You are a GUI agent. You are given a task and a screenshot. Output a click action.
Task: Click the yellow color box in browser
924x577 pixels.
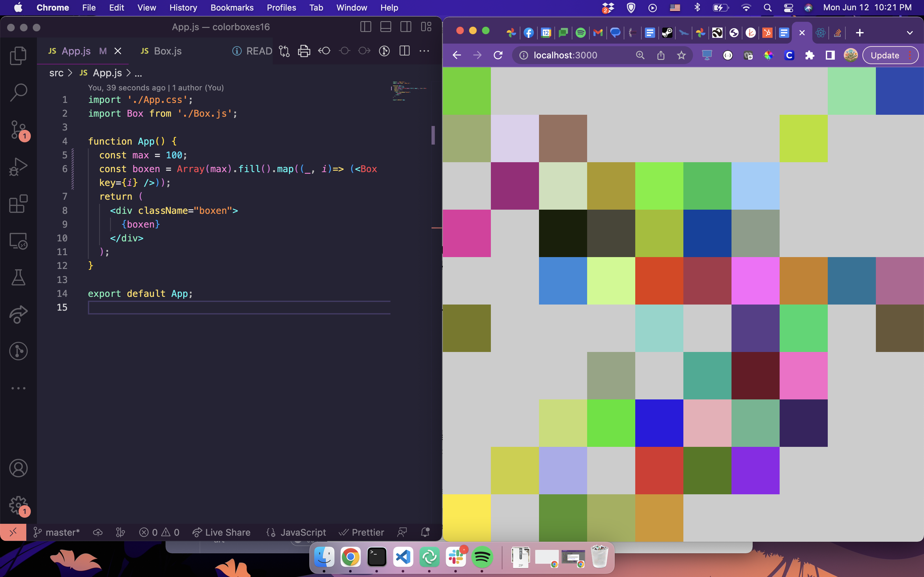coord(466,517)
